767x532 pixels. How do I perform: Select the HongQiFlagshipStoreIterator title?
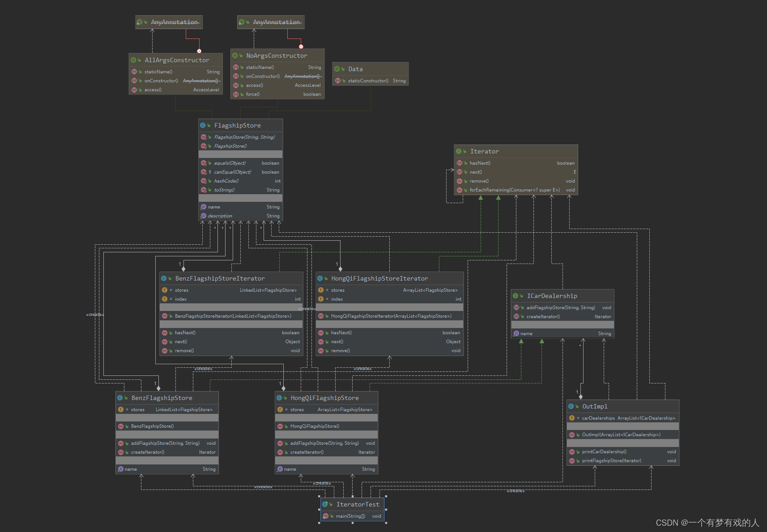click(x=379, y=278)
